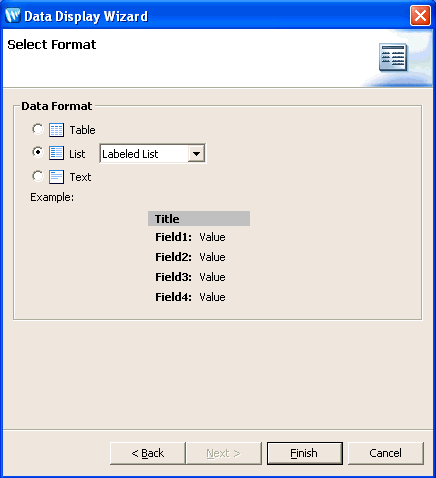Select the Text radio button
This screenshot has height=478, width=436.
(x=38, y=176)
